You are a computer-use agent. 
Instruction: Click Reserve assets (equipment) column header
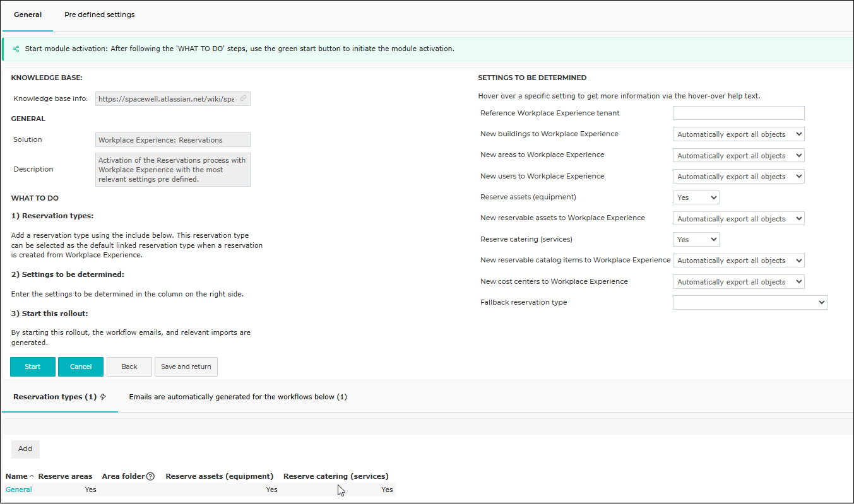(220, 476)
